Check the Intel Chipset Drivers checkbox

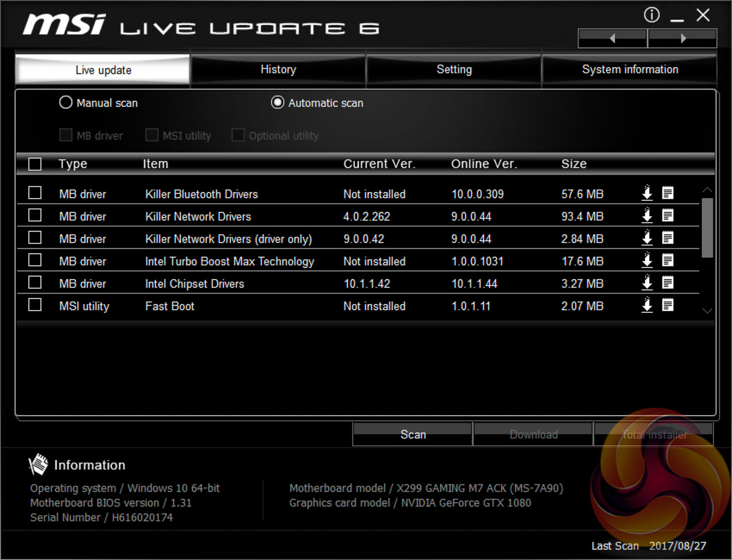click(35, 282)
